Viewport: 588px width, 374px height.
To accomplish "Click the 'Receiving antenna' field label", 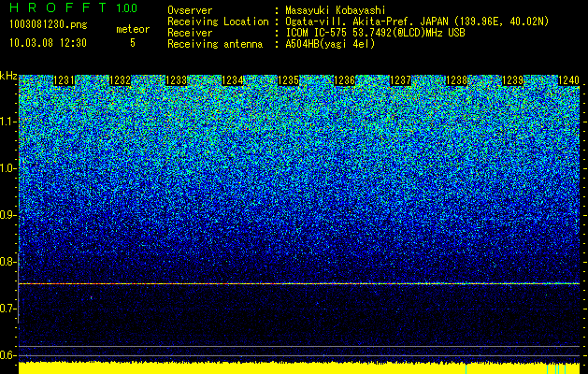I will point(215,44).
